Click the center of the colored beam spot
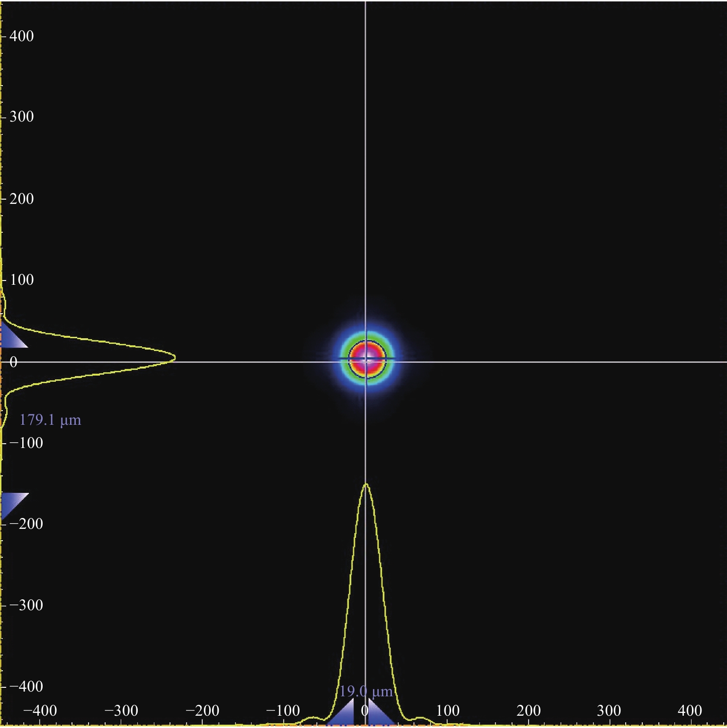The height and width of the screenshot is (728, 727). [x=367, y=360]
